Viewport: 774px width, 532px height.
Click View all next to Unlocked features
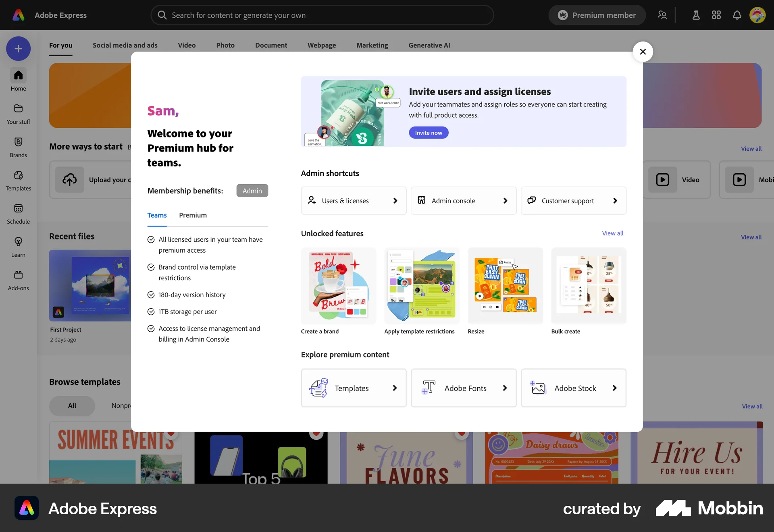point(612,233)
